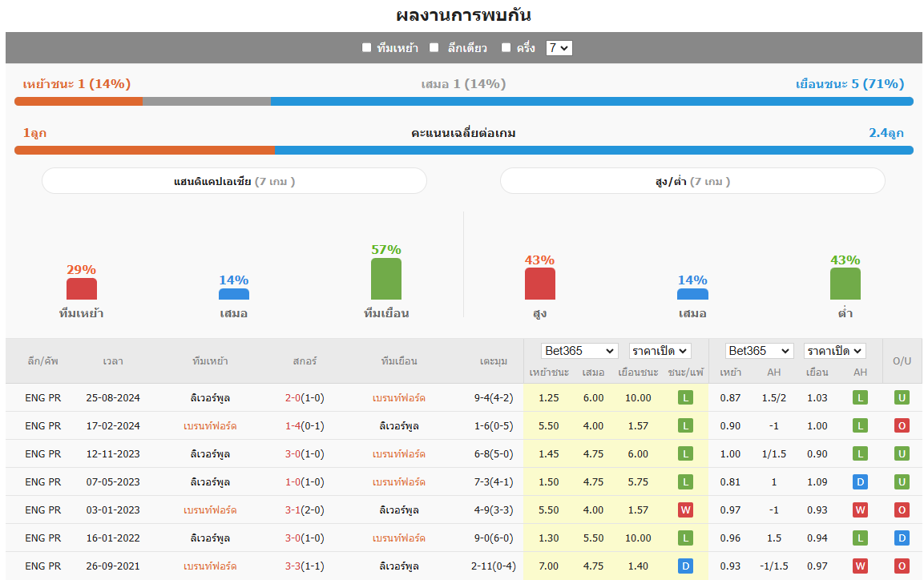Click the O/U column header

tap(902, 360)
